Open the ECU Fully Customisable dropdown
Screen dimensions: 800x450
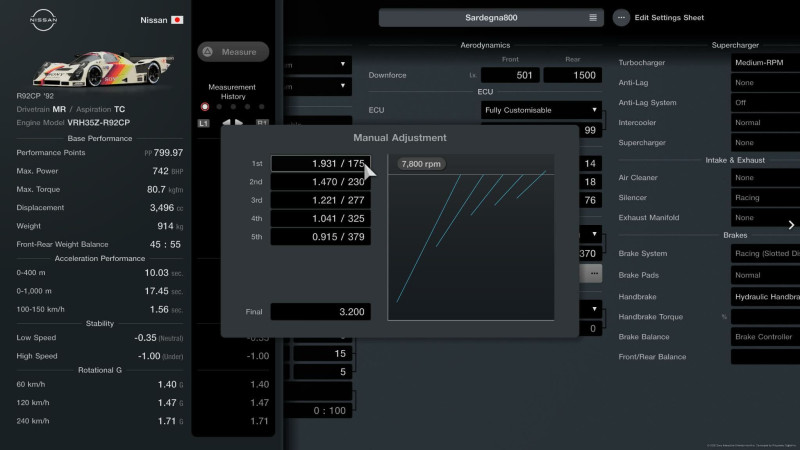541,110
